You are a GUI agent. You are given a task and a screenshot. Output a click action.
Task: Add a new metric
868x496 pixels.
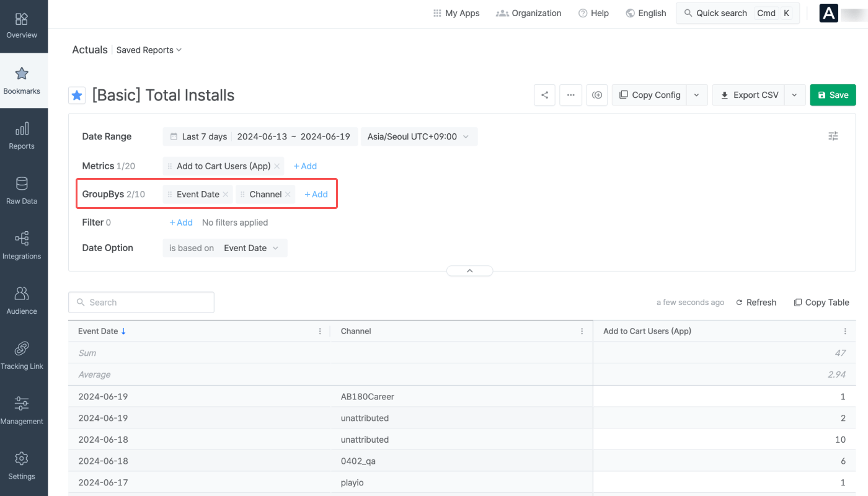[x=305, y=166]
